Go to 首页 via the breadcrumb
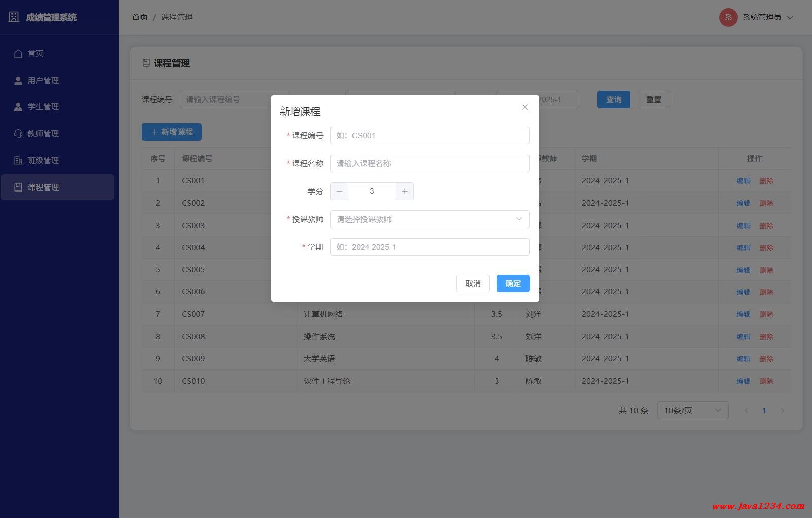The width and height of the screenshot is (812, 518). [139, 17]
